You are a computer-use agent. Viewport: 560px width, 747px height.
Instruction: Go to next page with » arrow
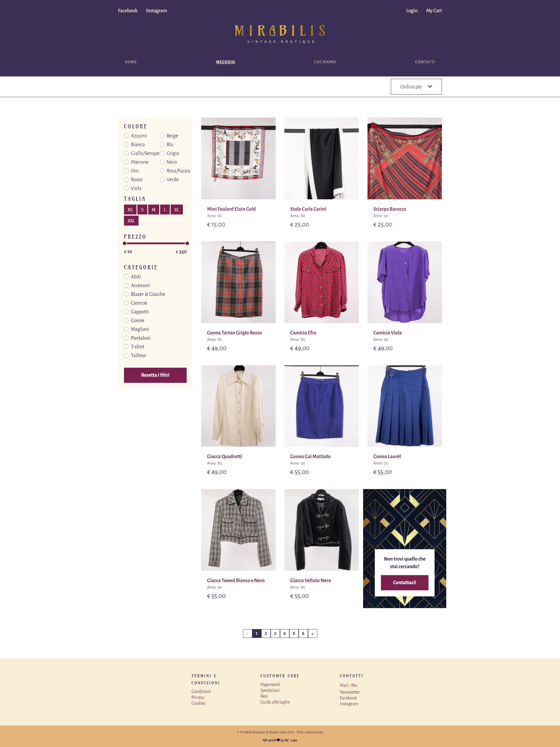(313, 633)
